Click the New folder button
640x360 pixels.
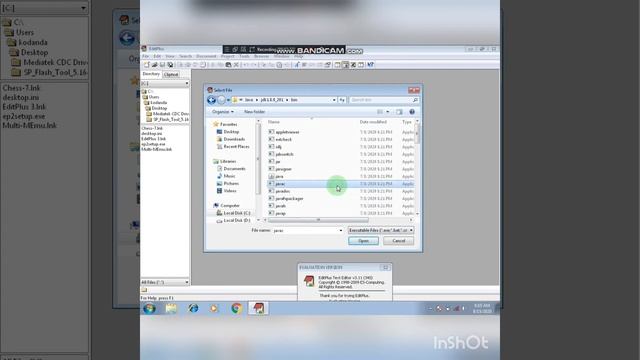(255, 112)
